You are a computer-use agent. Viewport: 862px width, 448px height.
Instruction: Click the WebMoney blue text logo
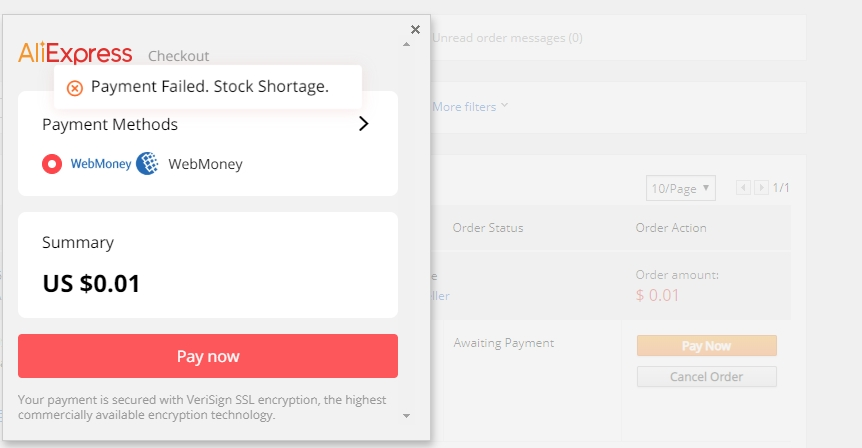pos(101,164)
